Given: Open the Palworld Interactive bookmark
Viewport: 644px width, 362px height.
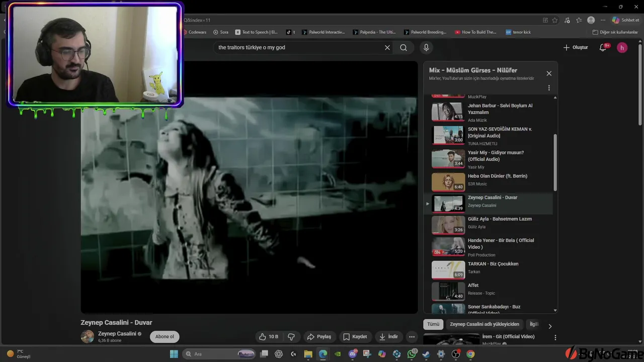Looking at the screenshot, I should 324,32.
